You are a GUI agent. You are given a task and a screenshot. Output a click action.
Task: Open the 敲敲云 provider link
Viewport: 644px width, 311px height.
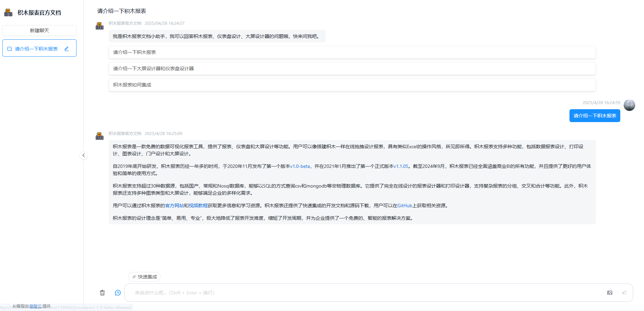(x=36, y=306)
